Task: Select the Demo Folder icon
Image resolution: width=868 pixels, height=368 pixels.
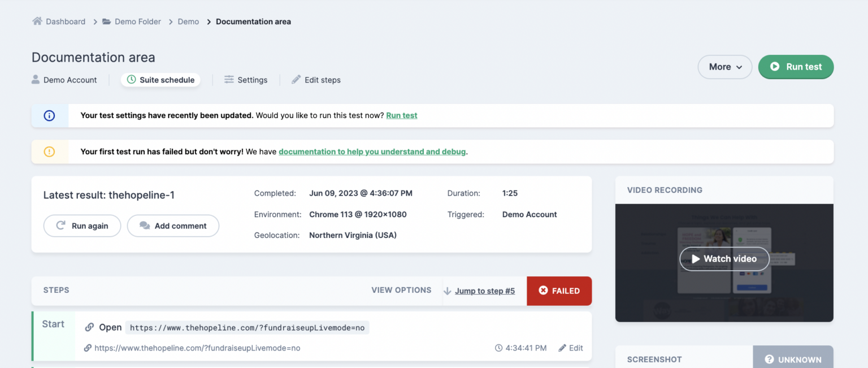Action: tap(105, 21)
